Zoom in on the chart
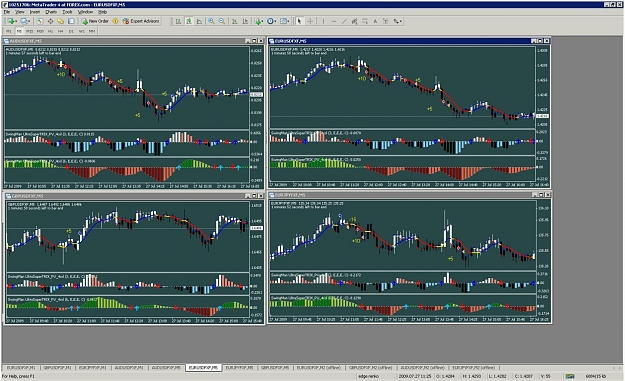The height and width of the screenshot is (381, 625). pos(211,22)
